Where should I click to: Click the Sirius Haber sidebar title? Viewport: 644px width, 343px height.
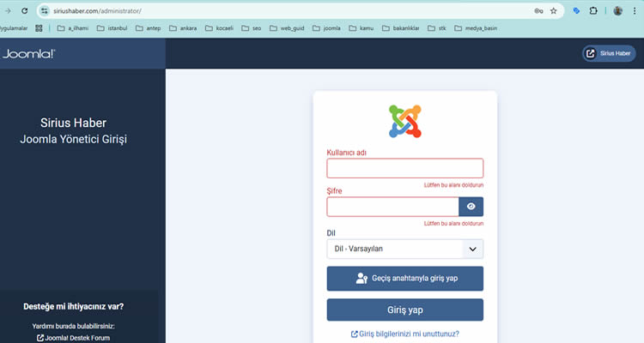pos(74,123)
